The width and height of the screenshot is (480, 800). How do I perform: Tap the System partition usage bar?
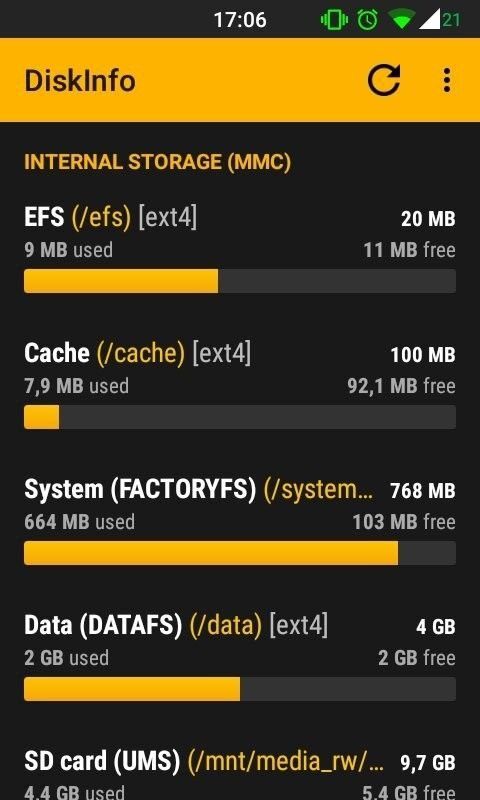tap(240, 553)
